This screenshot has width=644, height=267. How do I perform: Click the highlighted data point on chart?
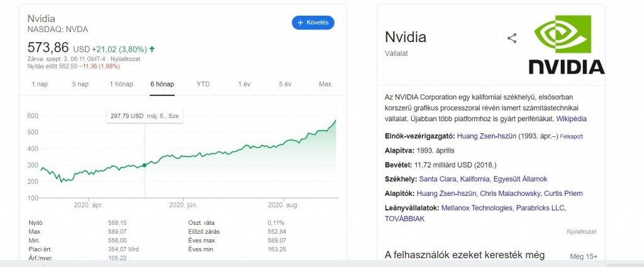coord(145,165)
